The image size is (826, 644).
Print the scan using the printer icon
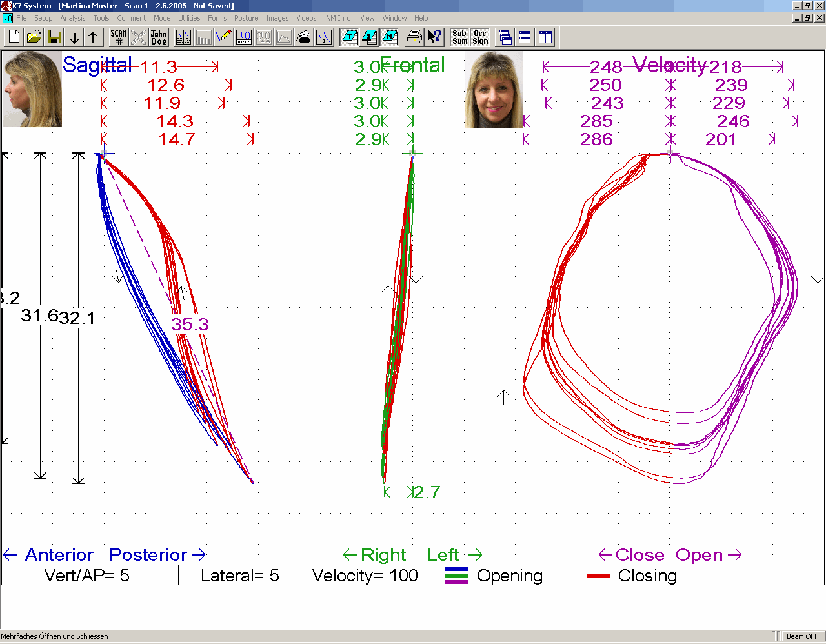[414, 37]
